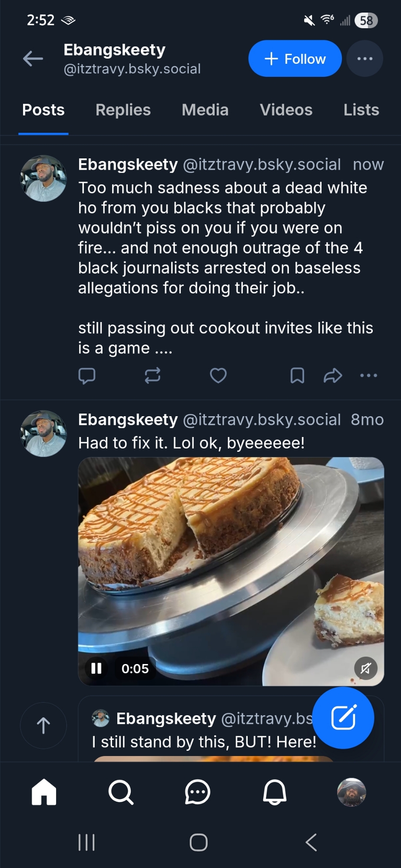Open Notifications bell in bottom bar
This screenshot has height=868, width=401.
coord(275,792)
